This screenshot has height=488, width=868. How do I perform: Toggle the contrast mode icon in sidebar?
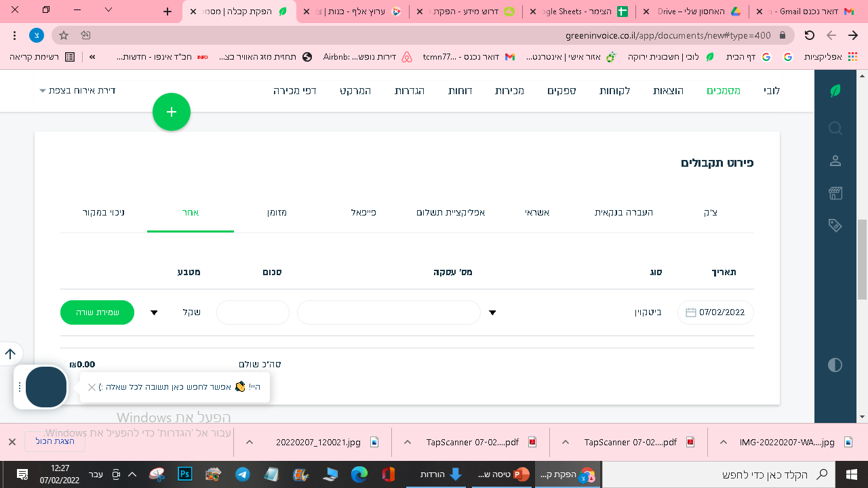pos(835,365)
